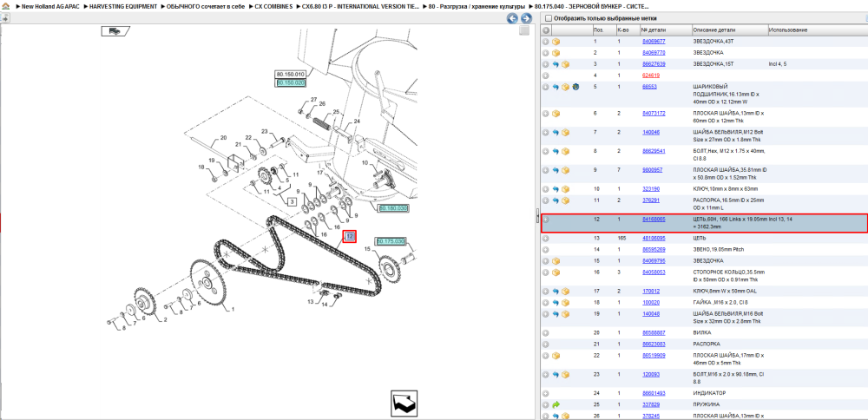The width and height of the screenshot is (868, 420).
Task: Open red part number link 624619
Action: click(x=650, y=75)
